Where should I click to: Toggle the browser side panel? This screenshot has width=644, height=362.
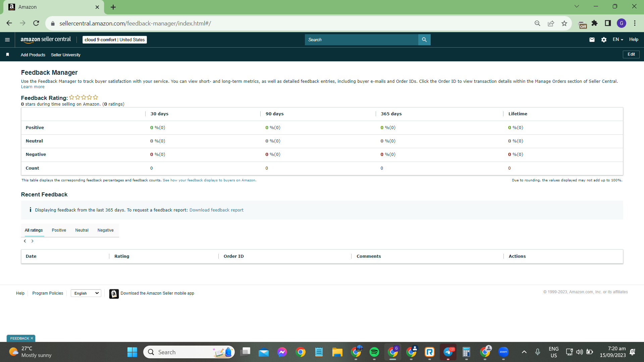pyautogui.click(x=608, y=23)
